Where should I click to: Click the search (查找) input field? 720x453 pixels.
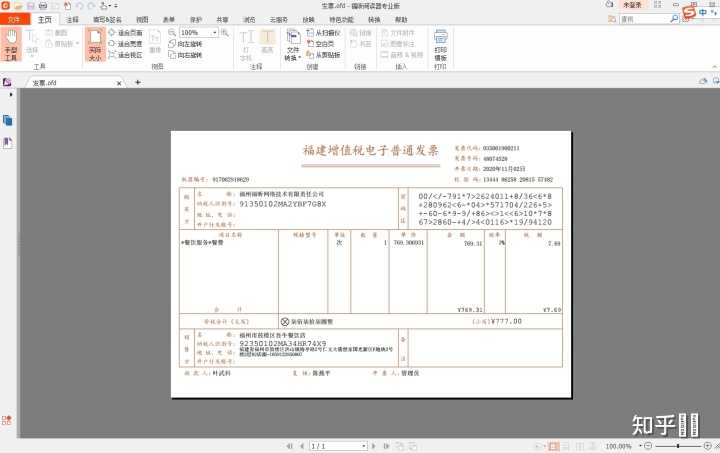pyautogui.click(x=645, y=19)
